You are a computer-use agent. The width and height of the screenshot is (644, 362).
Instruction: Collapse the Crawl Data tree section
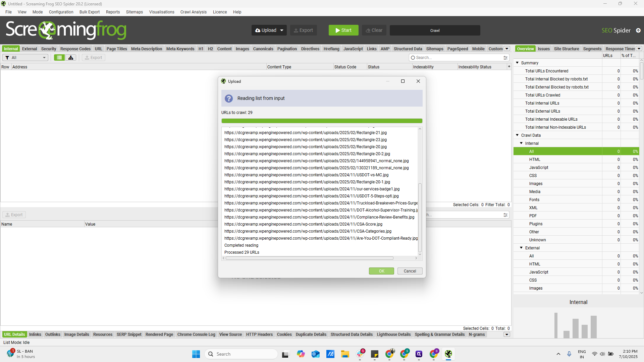coord(517,135)
